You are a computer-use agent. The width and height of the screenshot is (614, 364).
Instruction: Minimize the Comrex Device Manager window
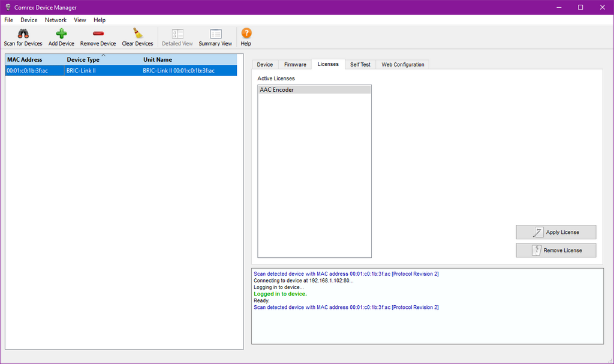click(559, 7)
